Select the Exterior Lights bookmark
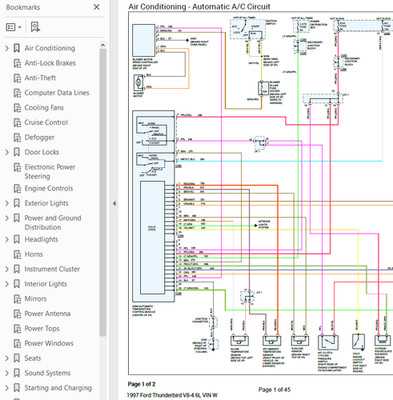Screen dimensions: 393x400 click(x=46, y=203)
